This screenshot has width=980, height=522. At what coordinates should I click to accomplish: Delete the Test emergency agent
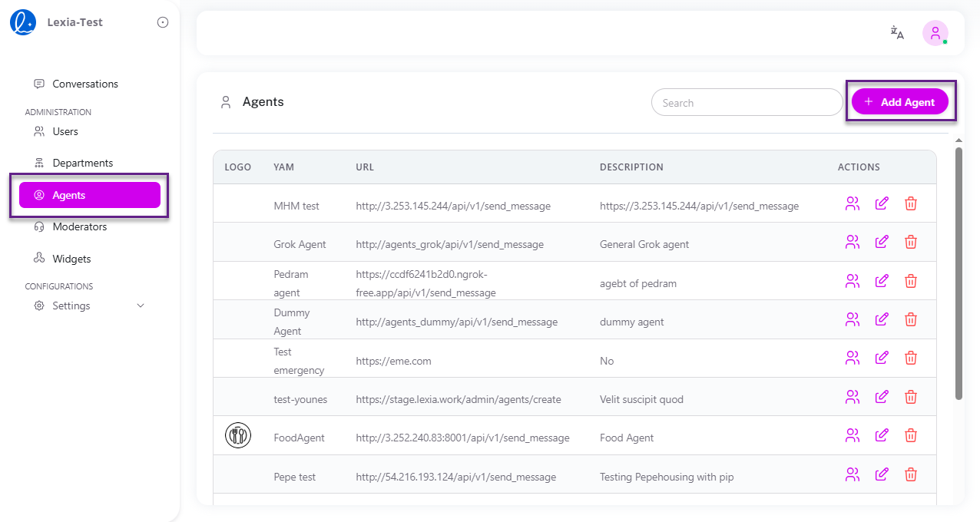911,357
